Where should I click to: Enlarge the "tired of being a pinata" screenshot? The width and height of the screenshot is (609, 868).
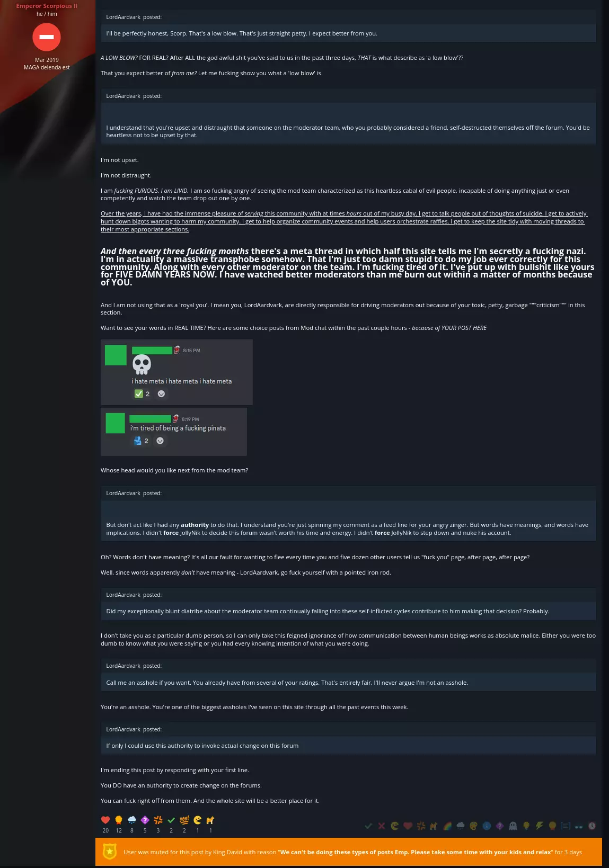pyautogui.click(x=174, y=432)
